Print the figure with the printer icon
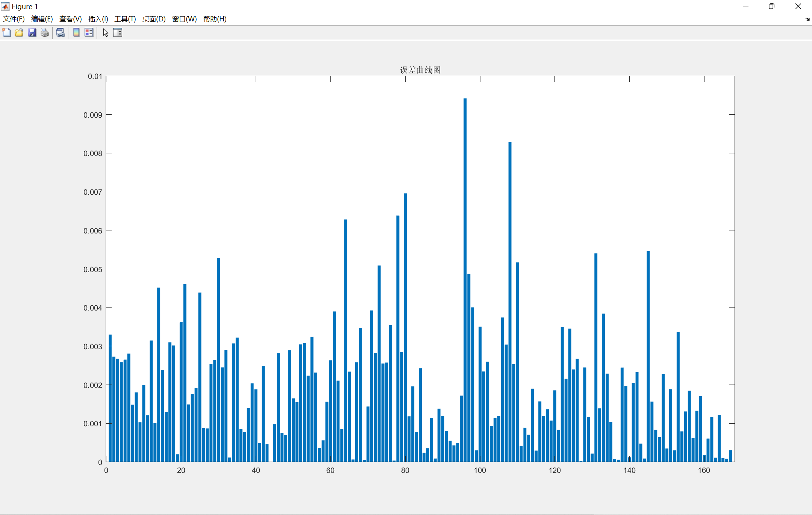Image resolution: width=812 pixels, height=515 pixels. pyautogui.click(x=45, y=33)
